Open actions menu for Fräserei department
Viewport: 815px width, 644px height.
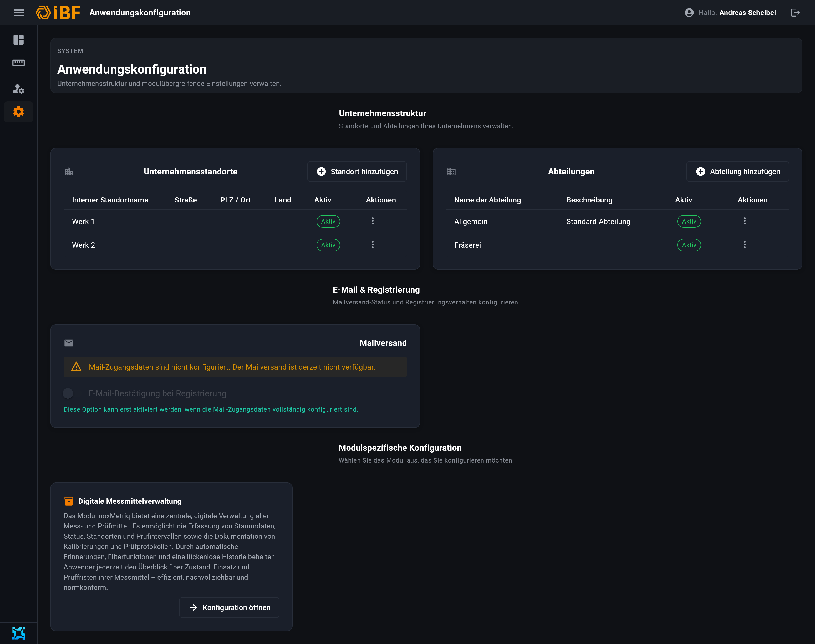(x=745, y=245)
